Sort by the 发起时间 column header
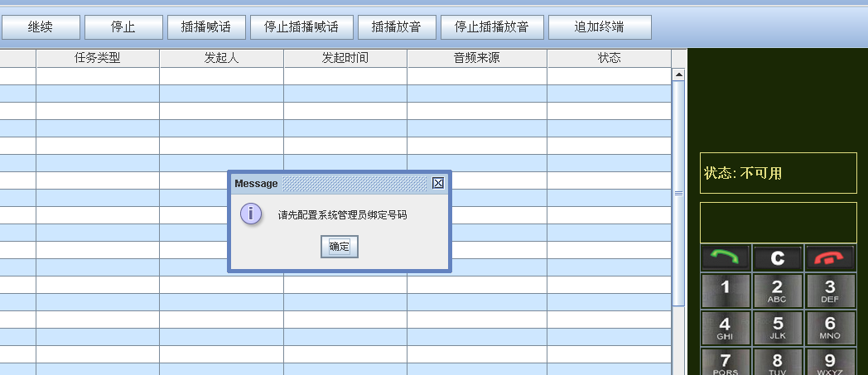 pos(345,58)
